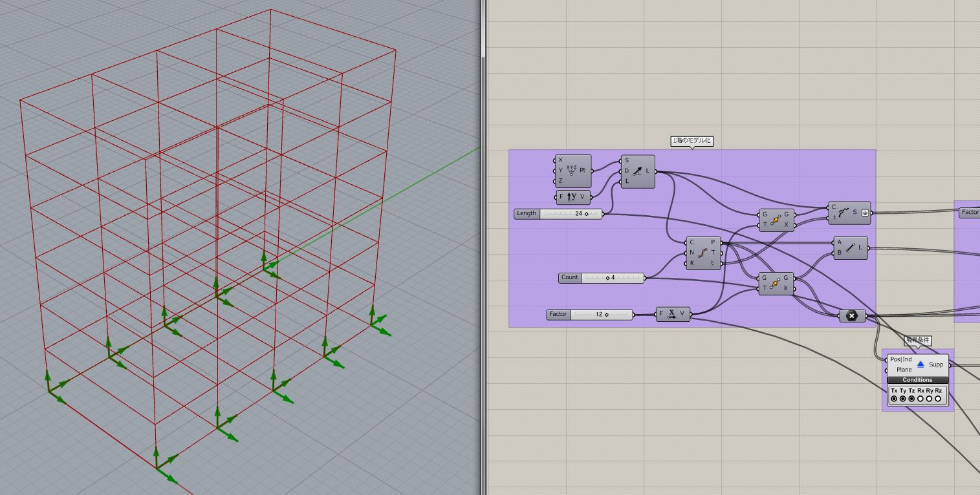Viewport: 980px width, 495px height.
Task: Click the Count slider track showing 4
Action: pyautogui.click(x=613, y=278)
